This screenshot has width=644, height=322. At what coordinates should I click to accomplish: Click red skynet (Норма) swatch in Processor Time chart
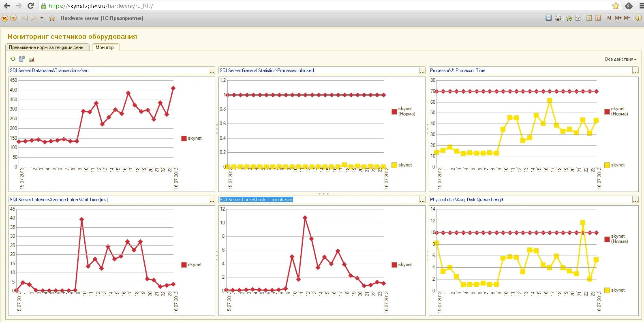607,112
